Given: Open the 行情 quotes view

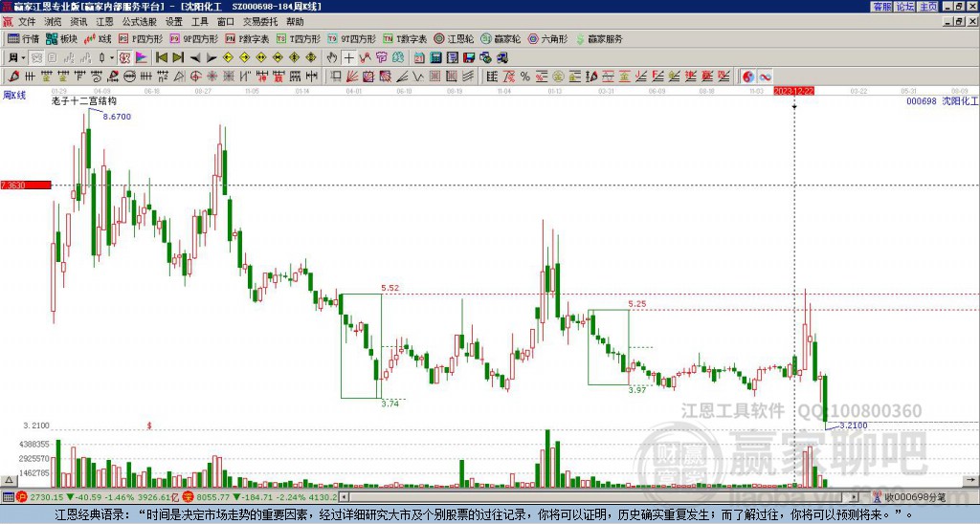Looking at the screenshot, I should pyautogui.click(x=23, y=39).
